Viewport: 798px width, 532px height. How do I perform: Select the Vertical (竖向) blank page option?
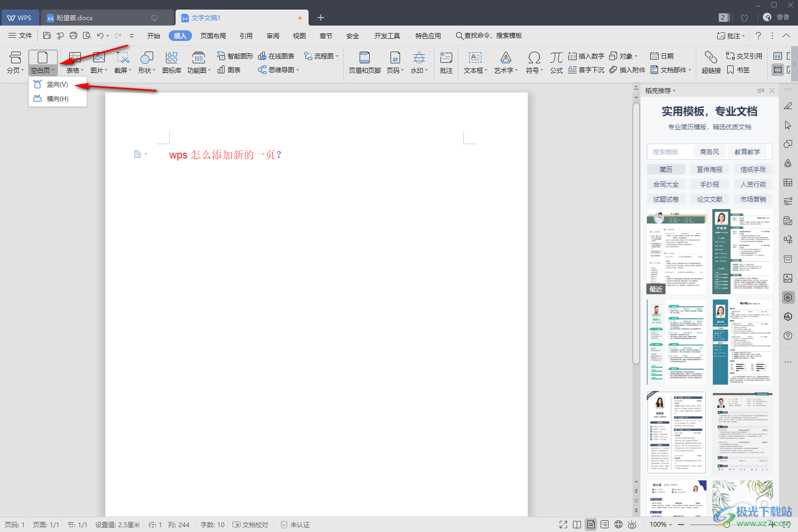pos(57,85)
